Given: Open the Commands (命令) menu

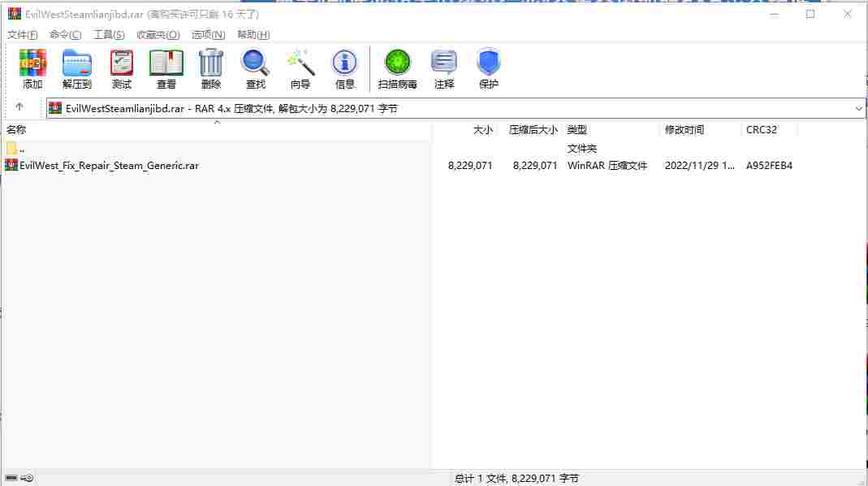Looking at the screenshot, I should point(65,35).
